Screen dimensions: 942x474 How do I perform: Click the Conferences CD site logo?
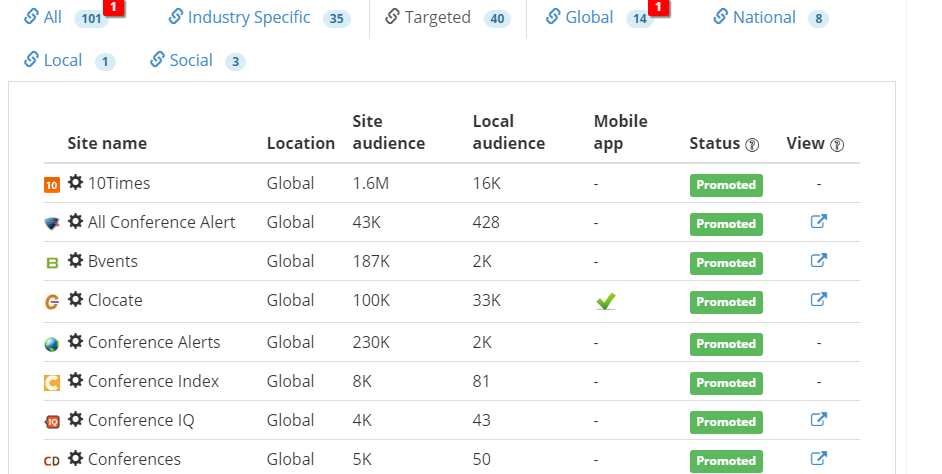click(x=52, y=461)
